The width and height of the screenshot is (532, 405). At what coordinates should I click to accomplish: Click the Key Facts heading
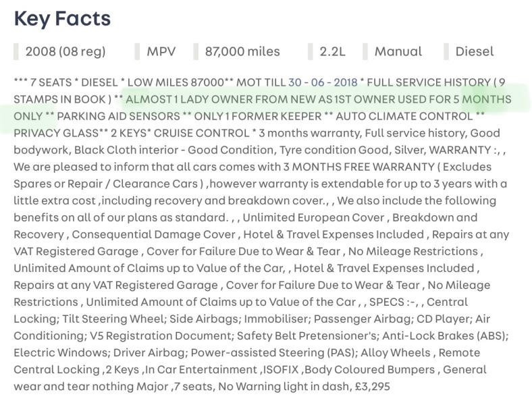click(x=62, y=18)
